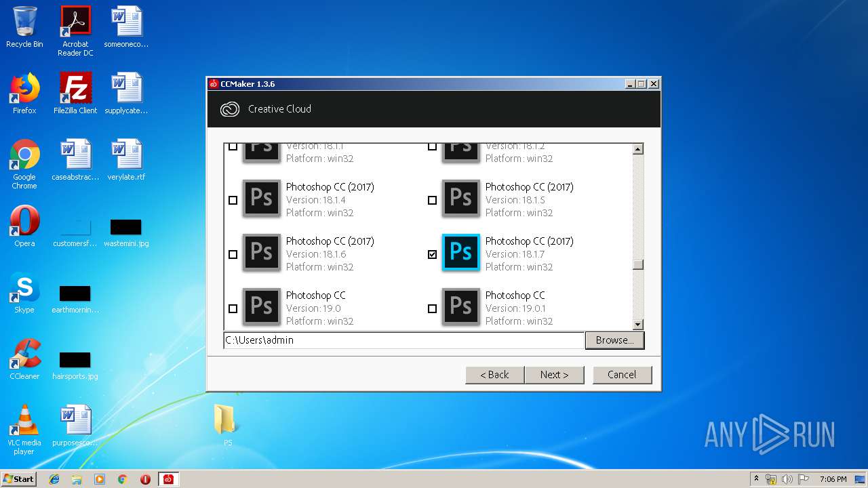Open caseabstrac... Word document on desktop
This screenshot has width=868, height=488.
[75, 160]
